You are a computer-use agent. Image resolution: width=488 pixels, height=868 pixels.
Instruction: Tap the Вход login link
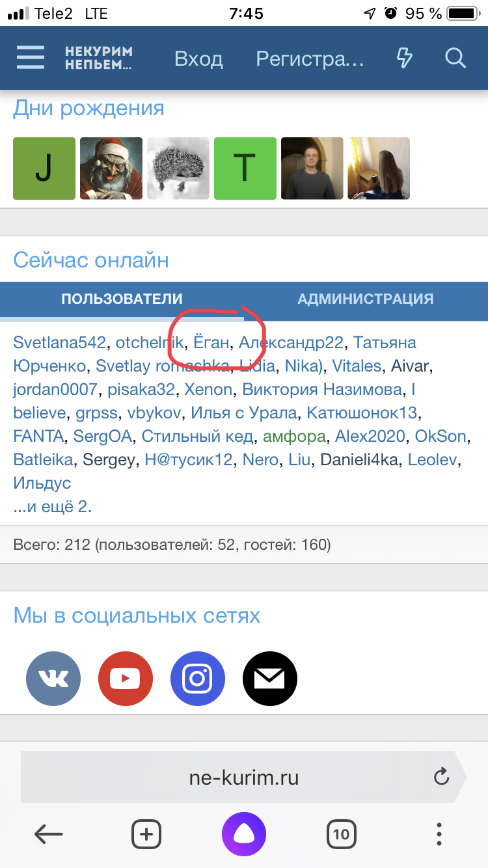[x=198, y=59]
